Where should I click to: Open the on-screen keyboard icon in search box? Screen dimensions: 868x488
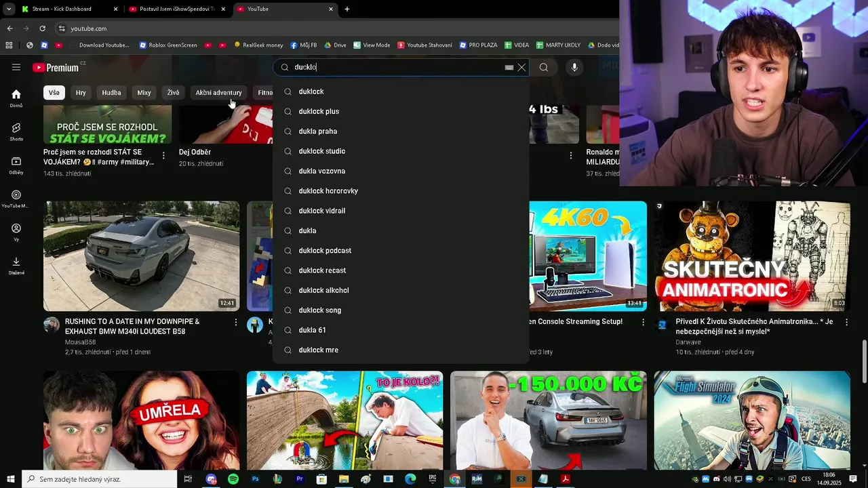click(509, 68)
